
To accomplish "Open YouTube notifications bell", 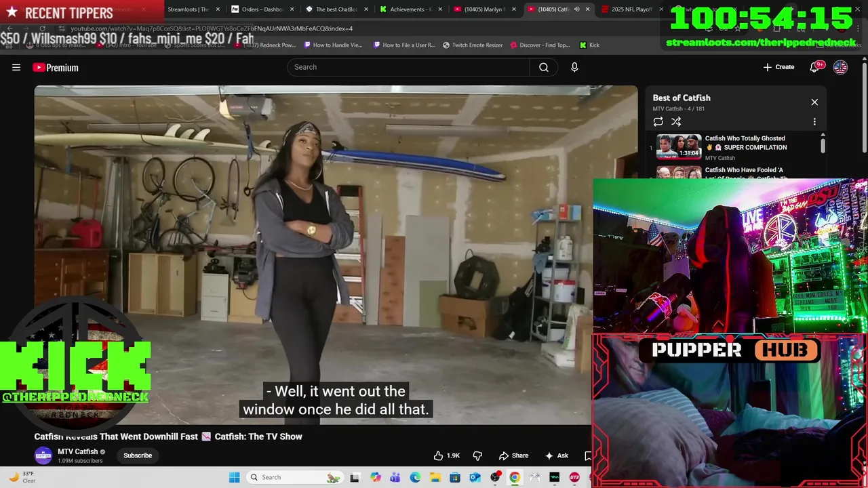I will (x=814, y=67).
